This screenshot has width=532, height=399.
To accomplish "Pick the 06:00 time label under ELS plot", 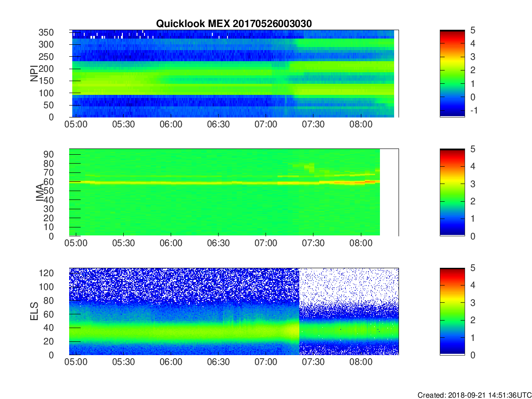I will (171, 362).
